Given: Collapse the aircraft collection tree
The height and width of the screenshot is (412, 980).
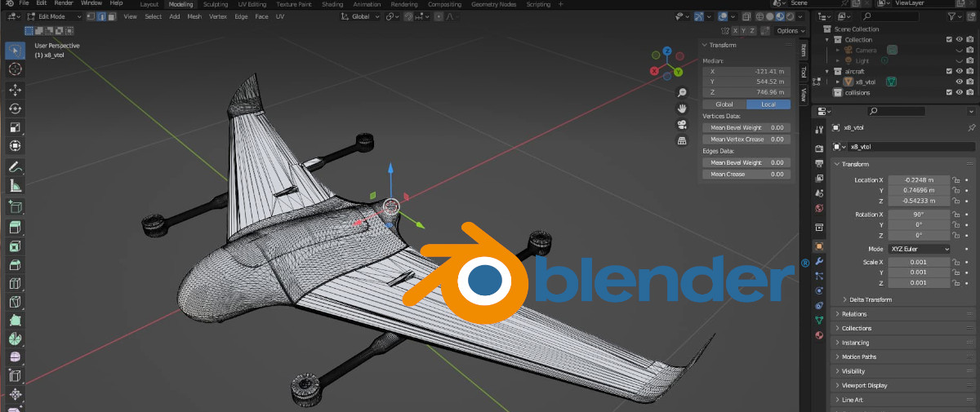Looking at the screenshot, I should (x=827, y=71).
